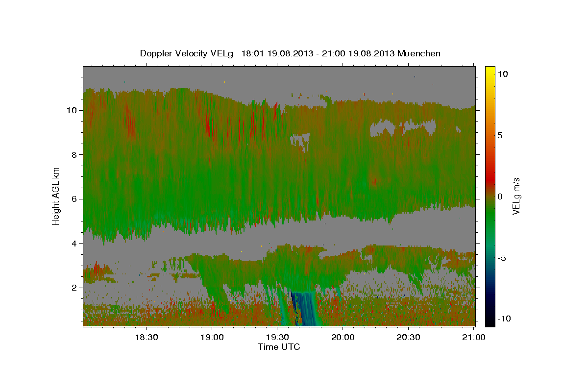Click the '20:30' time axis label
Viewport: 588px width, 392px height.
409,337
